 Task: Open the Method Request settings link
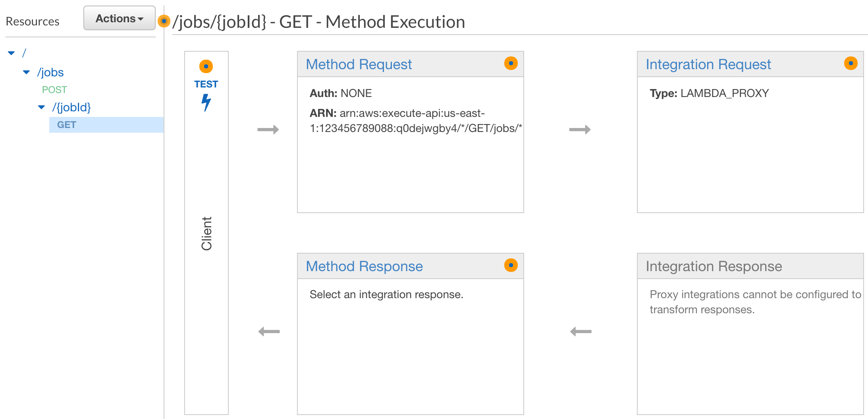pyautogui.click(x=359, y=64)
